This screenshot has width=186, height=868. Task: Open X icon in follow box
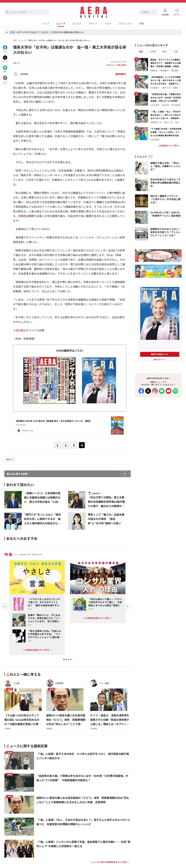(x=148, y=391)
